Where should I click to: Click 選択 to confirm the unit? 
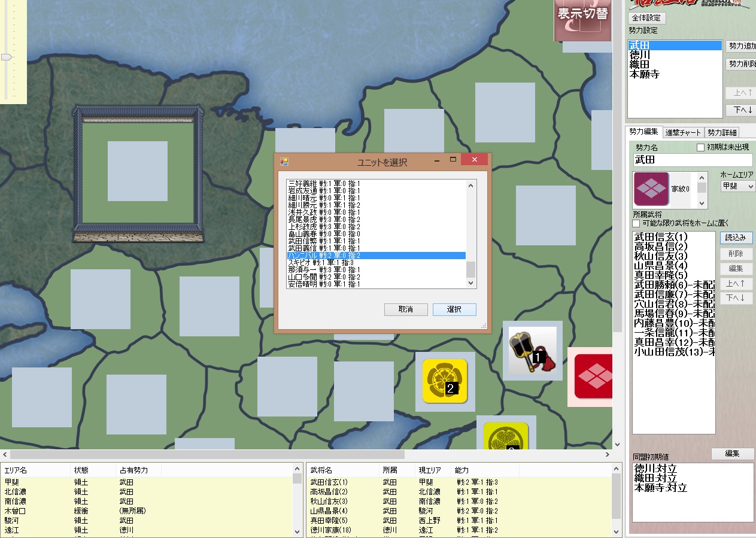[x=454, y=309]
